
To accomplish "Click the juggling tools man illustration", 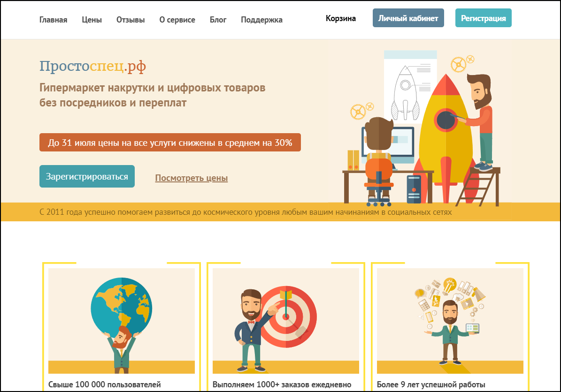I will coord(450,321).
